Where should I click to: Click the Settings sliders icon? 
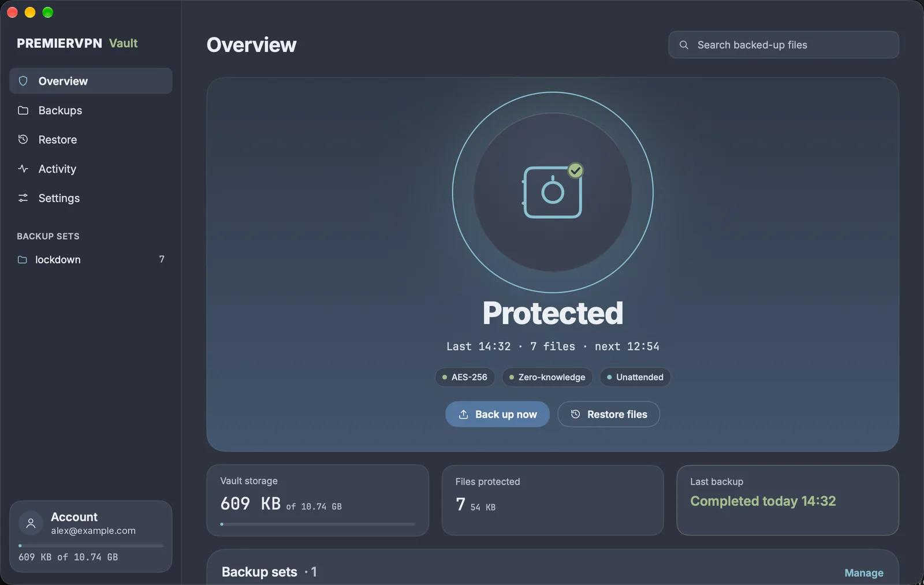point(23,198)
